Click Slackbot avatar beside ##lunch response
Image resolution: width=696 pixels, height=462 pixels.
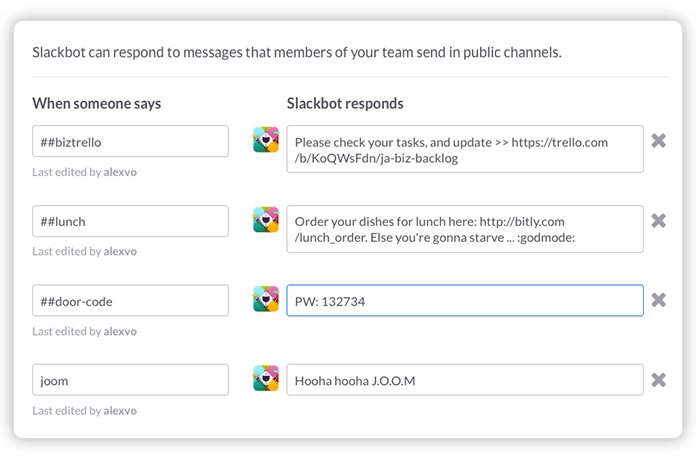(x=266, y=219)
